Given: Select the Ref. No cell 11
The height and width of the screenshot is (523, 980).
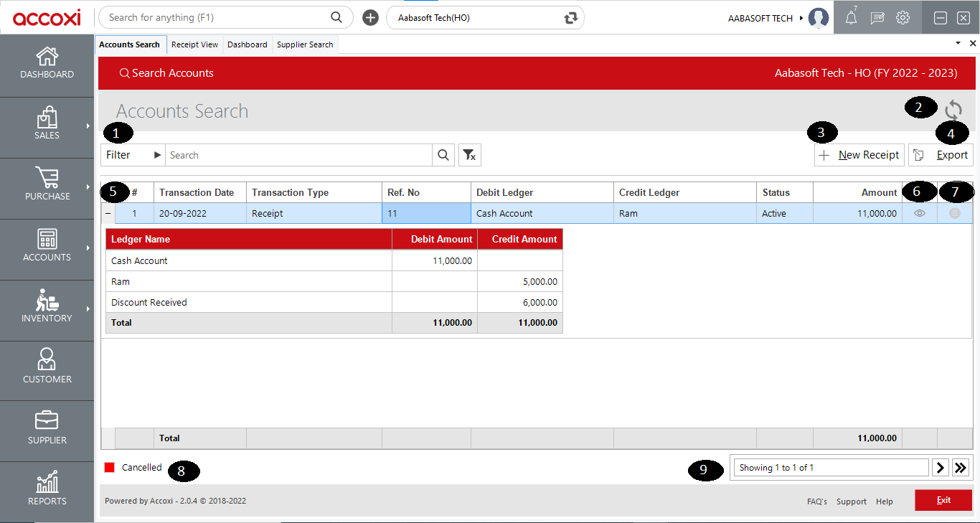Looking at the screenshot, I should [x=426, y=213].
